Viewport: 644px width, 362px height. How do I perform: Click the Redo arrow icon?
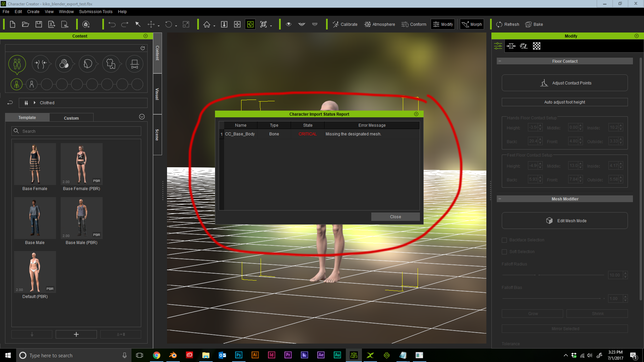pyautogui.click(x=125, y=24)
